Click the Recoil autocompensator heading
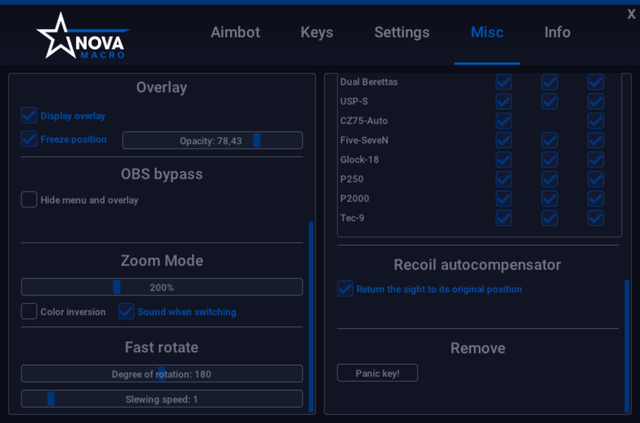This screenshot has width=640, height=423. 477,265
